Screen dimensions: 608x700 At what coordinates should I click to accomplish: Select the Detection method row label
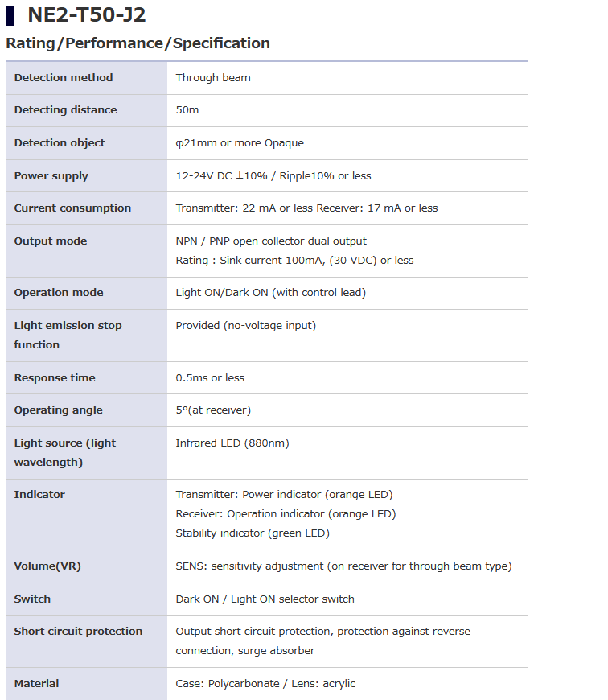[x=64, y=78]
